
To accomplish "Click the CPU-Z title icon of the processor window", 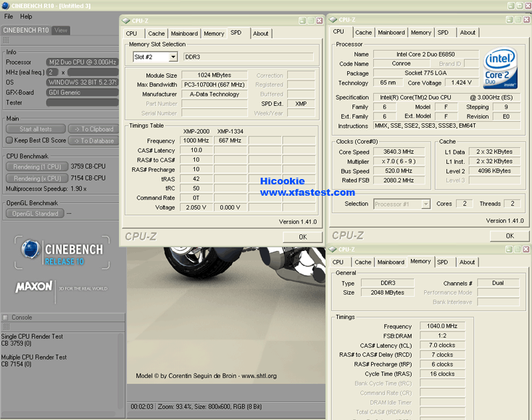I will (x=333, y=20).
